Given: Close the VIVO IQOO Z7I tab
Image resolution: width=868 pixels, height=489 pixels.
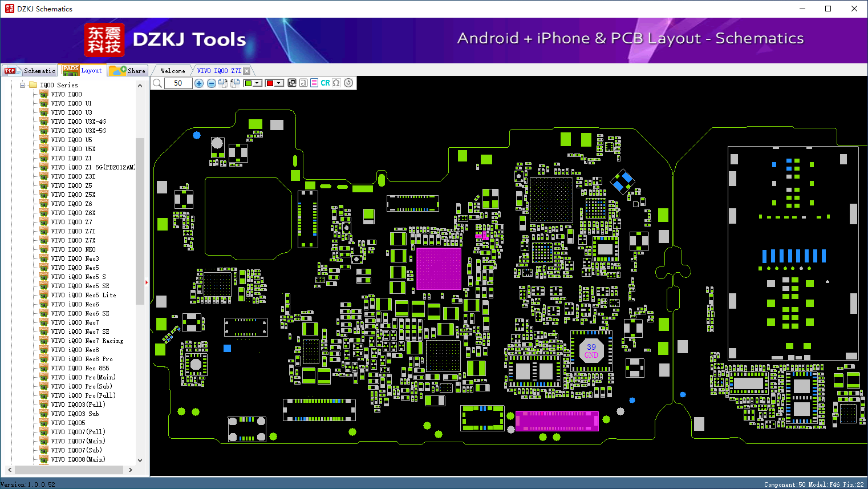Looking at the screenshot, I should click(x=246, y=71).
